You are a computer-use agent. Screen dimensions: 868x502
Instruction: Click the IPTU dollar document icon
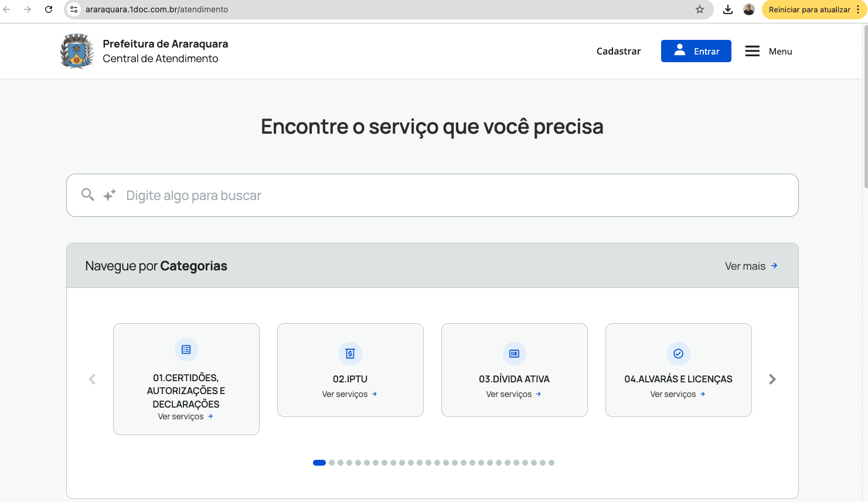pos(350,354)
